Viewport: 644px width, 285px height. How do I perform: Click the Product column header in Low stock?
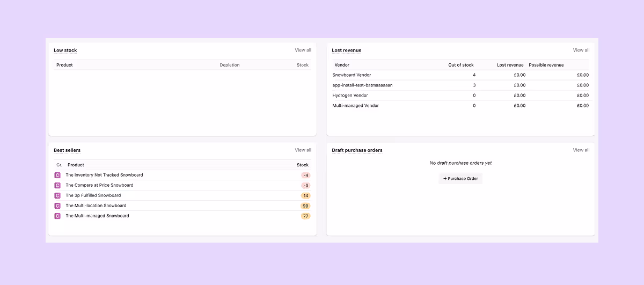64,65
